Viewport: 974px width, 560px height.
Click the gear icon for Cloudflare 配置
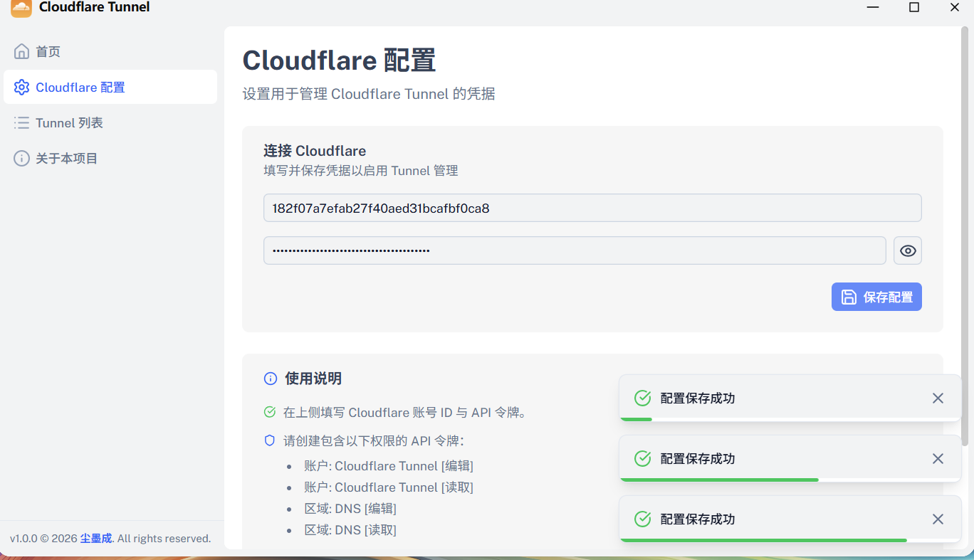[22, 88]
